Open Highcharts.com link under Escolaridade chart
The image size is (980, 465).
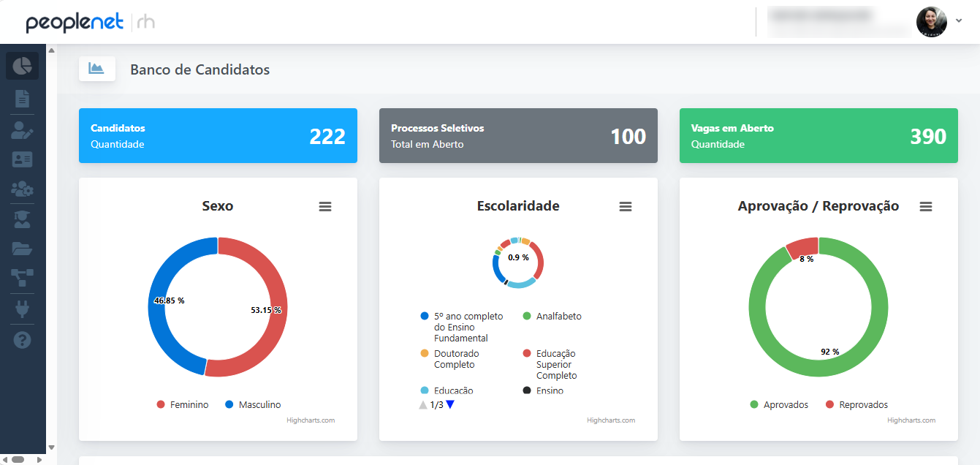tap(611, 420)
